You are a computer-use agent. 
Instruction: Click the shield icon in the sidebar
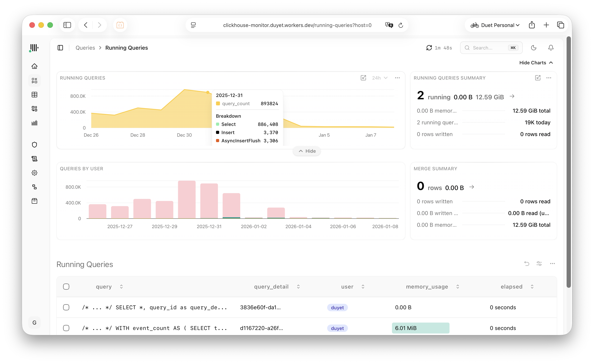point(34,145)
